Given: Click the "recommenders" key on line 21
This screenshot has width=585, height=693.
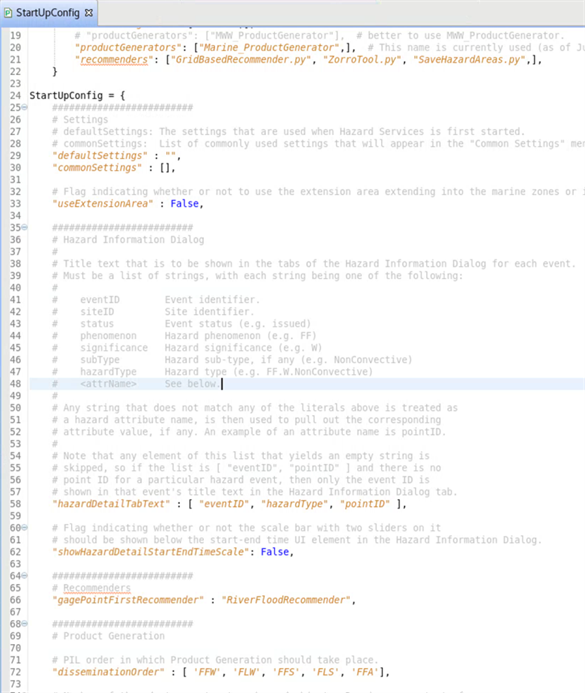Looking at the screenshot, I should (x=114, y=60).
